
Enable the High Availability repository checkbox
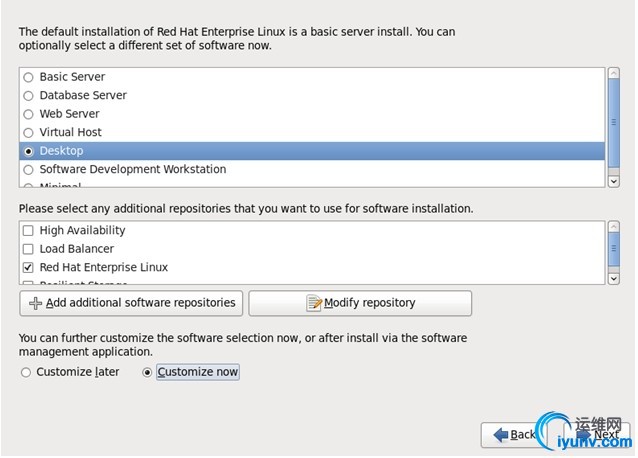point(29,231)
